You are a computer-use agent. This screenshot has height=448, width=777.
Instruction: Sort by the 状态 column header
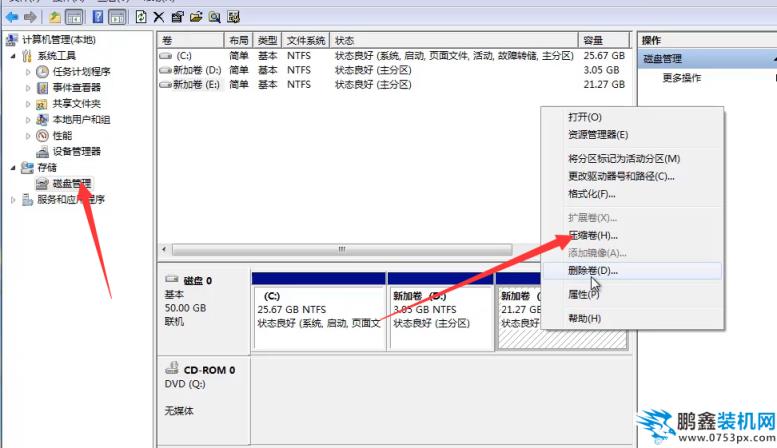point(454,40)
